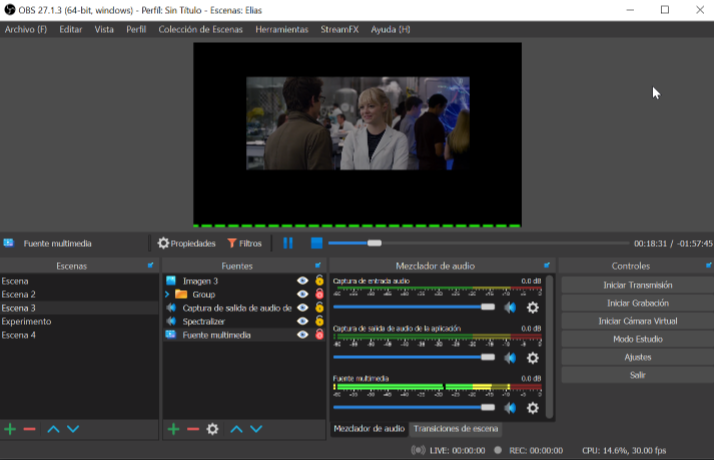Hide the Spectralizer source
Screen dimensions: 714x460
coord(302,321)
